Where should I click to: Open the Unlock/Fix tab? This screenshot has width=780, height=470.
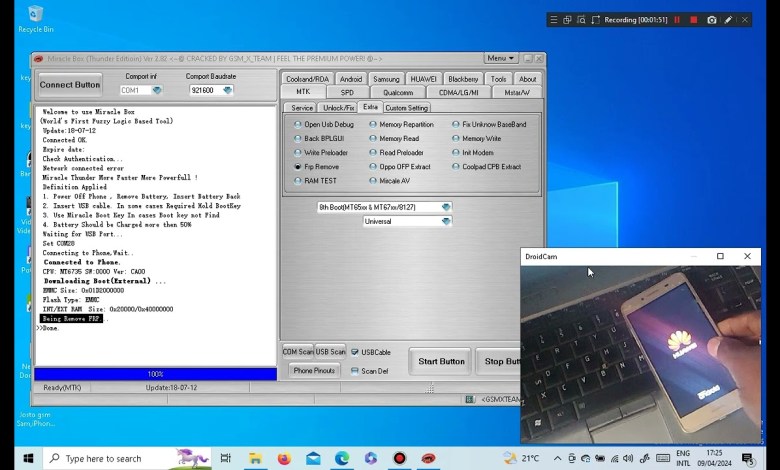point(338,108)
